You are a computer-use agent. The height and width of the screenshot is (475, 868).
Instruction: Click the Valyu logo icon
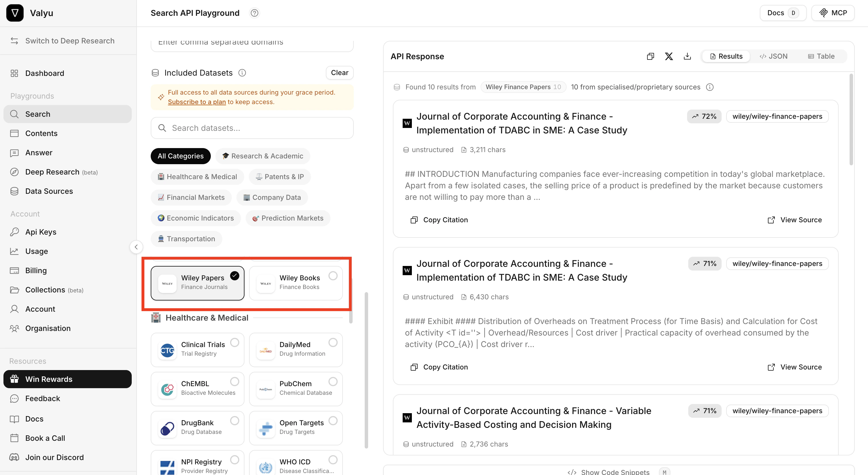coord(15,13)
